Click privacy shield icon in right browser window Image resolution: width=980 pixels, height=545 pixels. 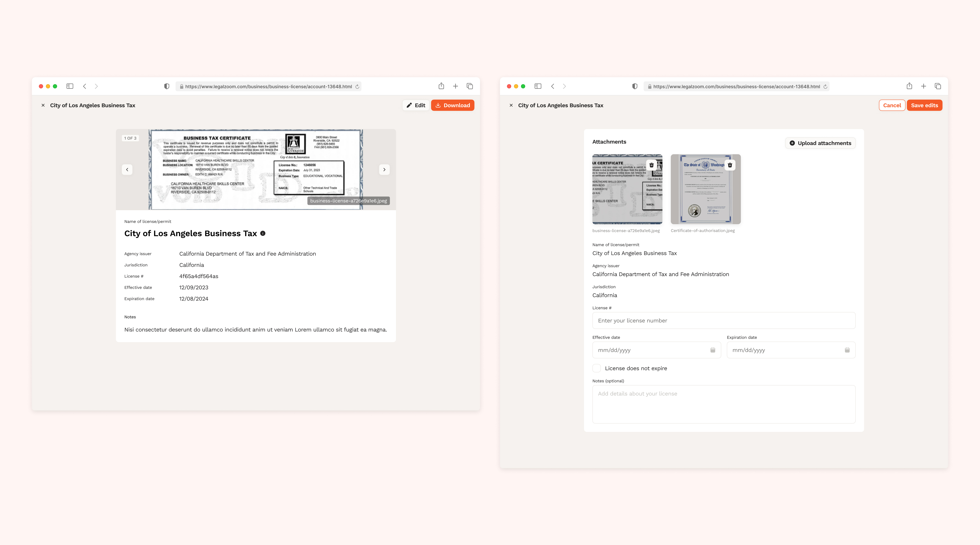tap(635, 86)
